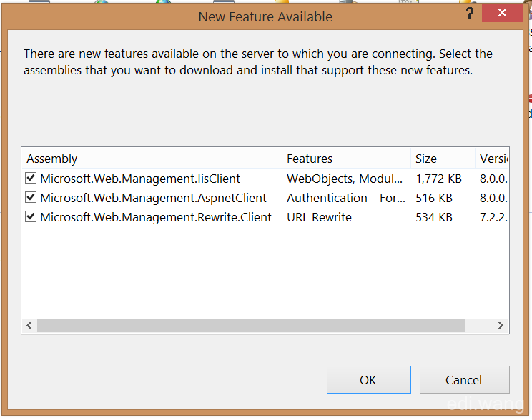Close the dialog with the red X
The height and width of the screenshot is (420, 532).
pos(502,13)
